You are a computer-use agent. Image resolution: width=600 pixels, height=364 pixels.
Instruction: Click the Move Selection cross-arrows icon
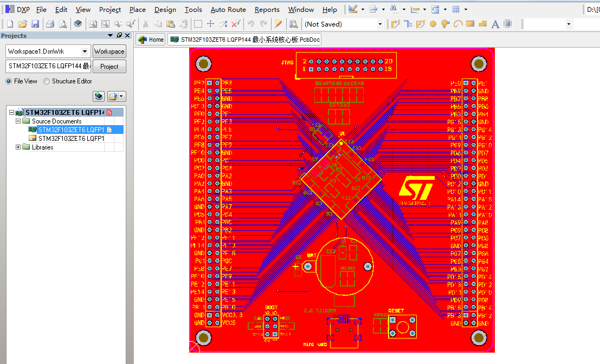pyautogui.click(x=210, y=24)
